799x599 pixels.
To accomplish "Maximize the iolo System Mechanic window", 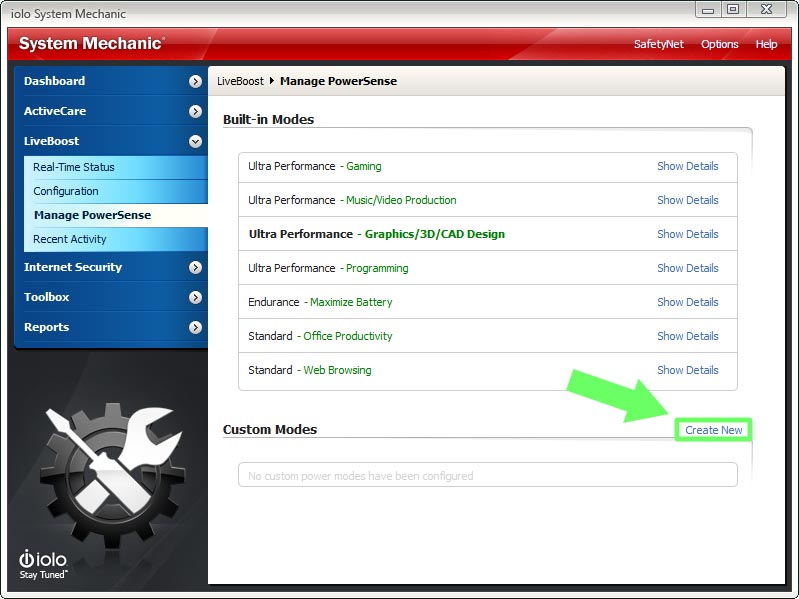I will [733, 10].
